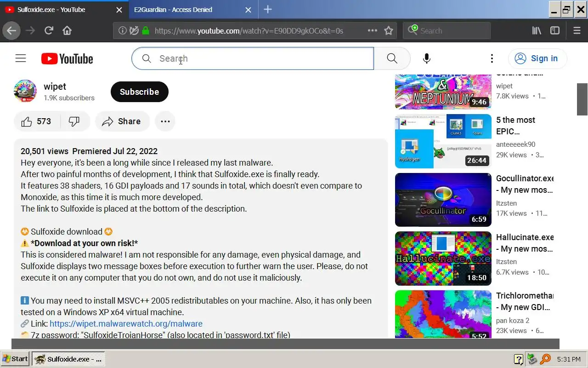
Task: Click the green padlock security icon
Action: [x=146, y=31]
